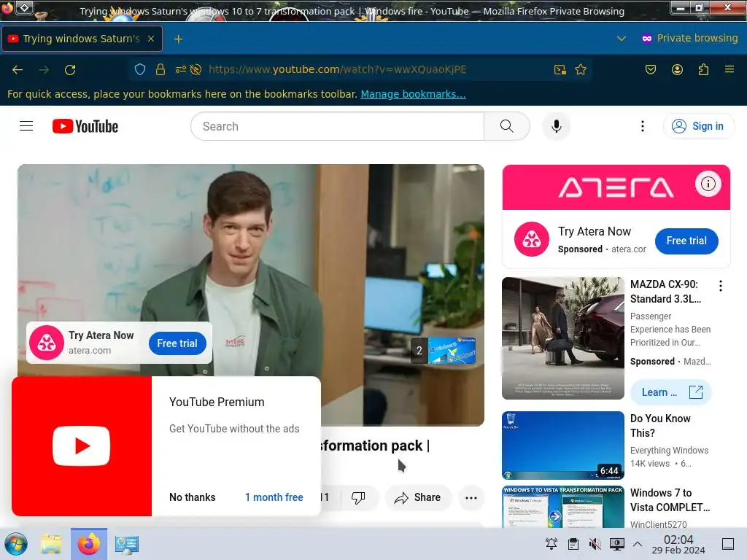Screen dimensions: 747x560
Task: Open Windows 7 to Vista COMPLET... title
Action: pyautogui.click(x=670, y=500)
